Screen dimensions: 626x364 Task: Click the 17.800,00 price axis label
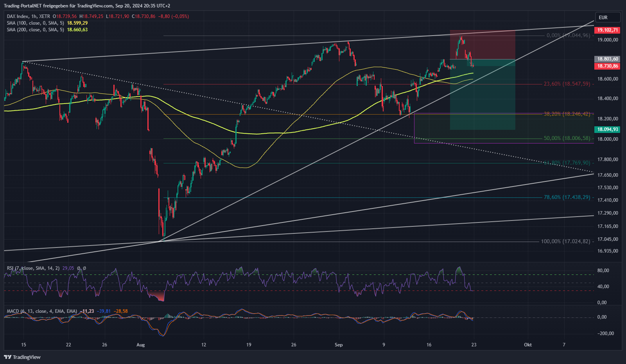(x=608, y=160)
